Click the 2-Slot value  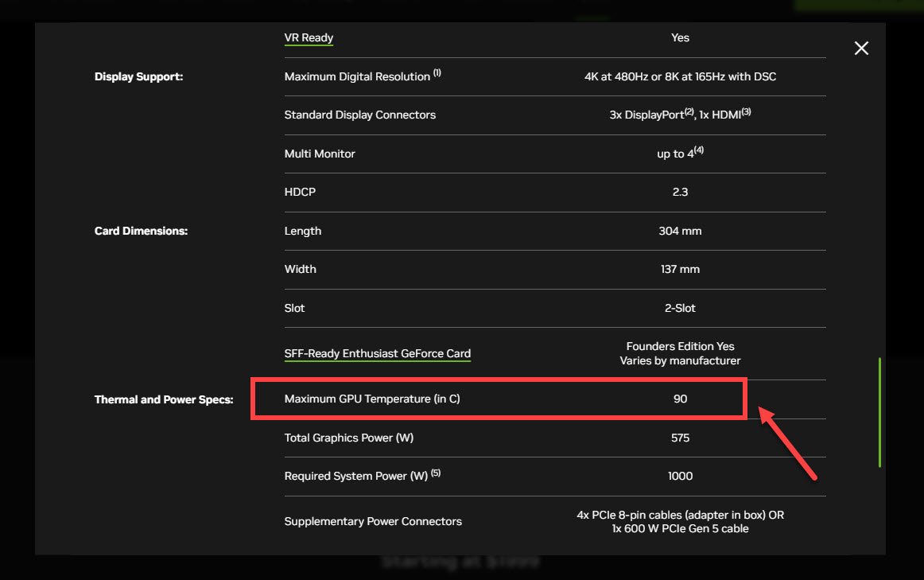[x=680, y=308]
